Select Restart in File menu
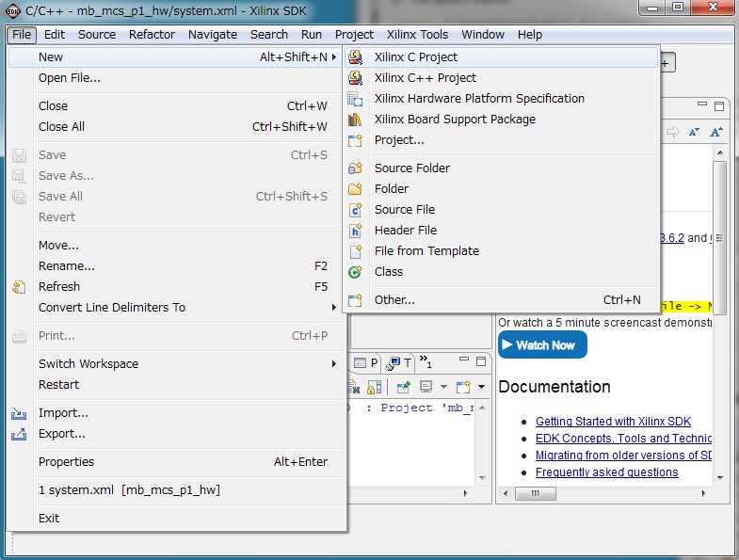Image resolution: width=739 pixels, height=560 pixels. [177, 385]
